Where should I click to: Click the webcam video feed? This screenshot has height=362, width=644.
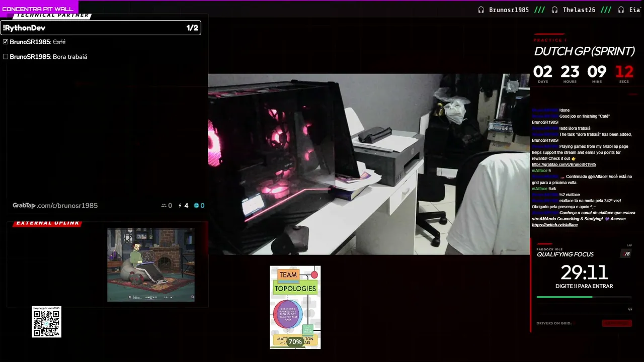tap(369, 164)
